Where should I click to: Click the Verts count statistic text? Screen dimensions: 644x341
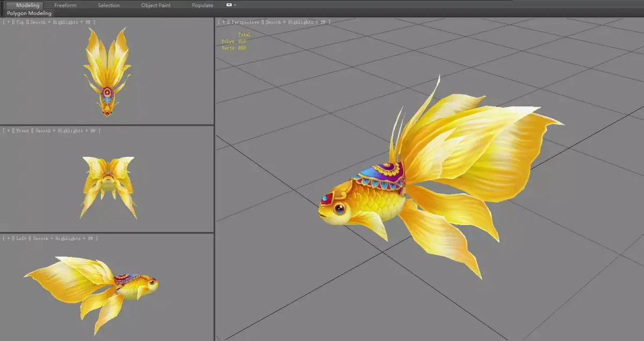[233, 48]
